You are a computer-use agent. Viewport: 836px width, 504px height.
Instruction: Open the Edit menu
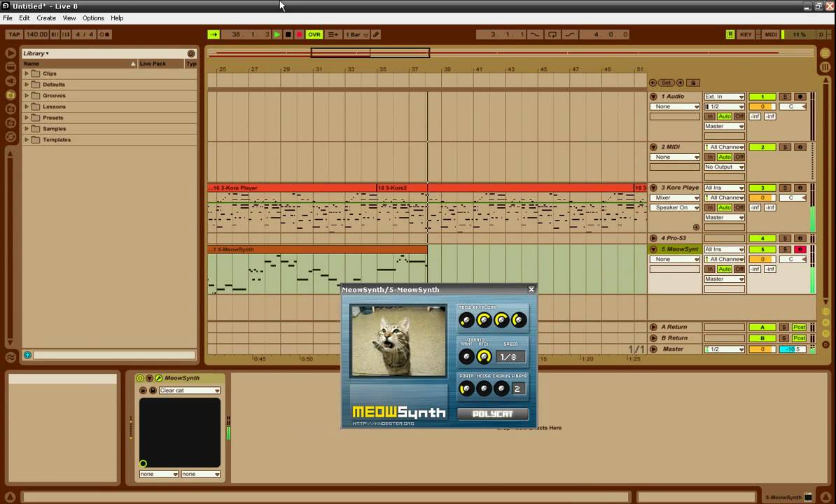[25, 18]
